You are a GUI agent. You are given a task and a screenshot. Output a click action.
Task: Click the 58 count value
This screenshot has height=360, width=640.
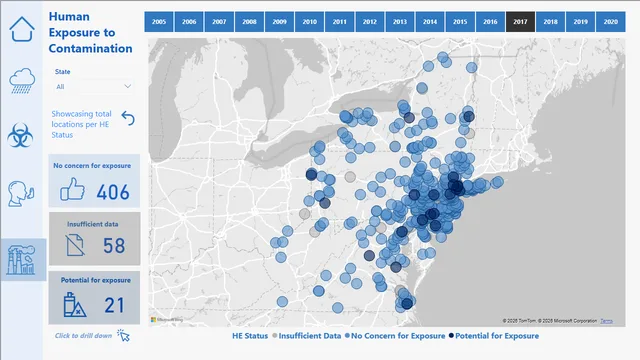pyautogui.click(x=114, y=245)
